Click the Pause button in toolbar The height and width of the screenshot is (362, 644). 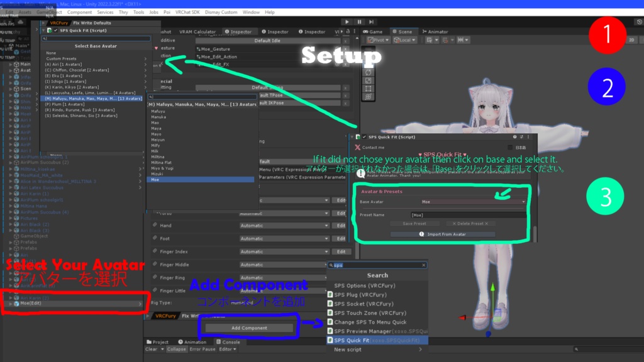(359, 22)
